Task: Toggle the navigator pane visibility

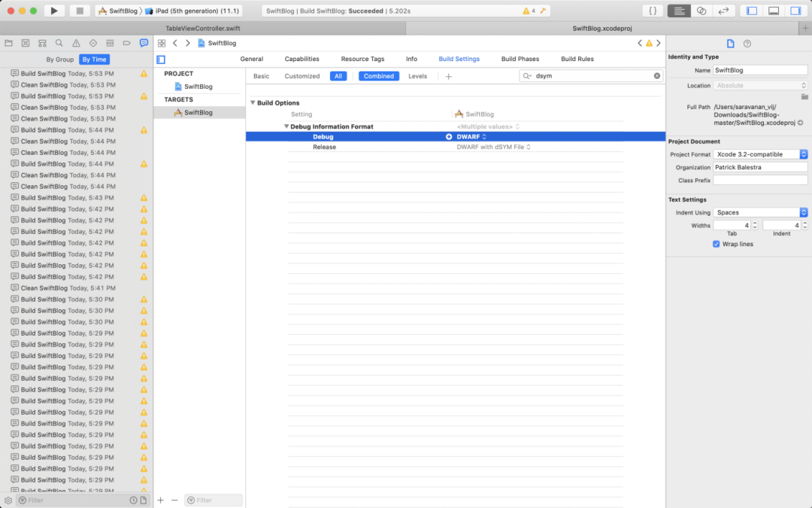Action: 752,11
